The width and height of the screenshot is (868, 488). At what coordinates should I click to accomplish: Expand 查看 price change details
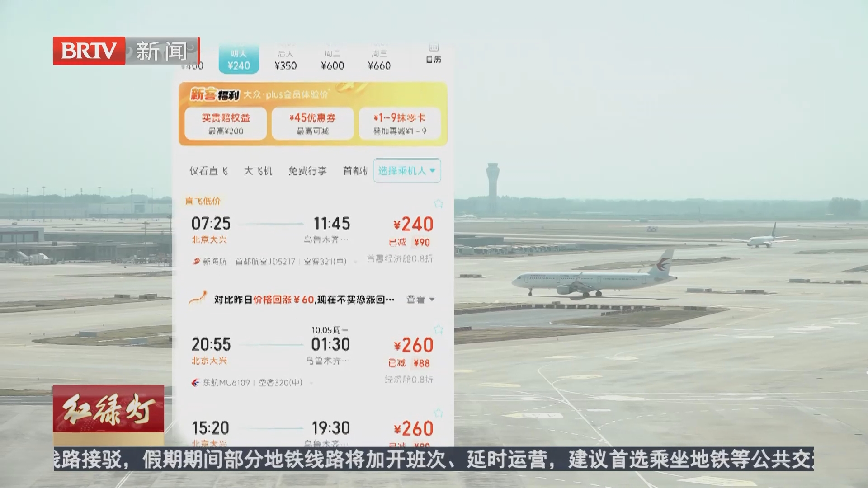click(420, 300)
